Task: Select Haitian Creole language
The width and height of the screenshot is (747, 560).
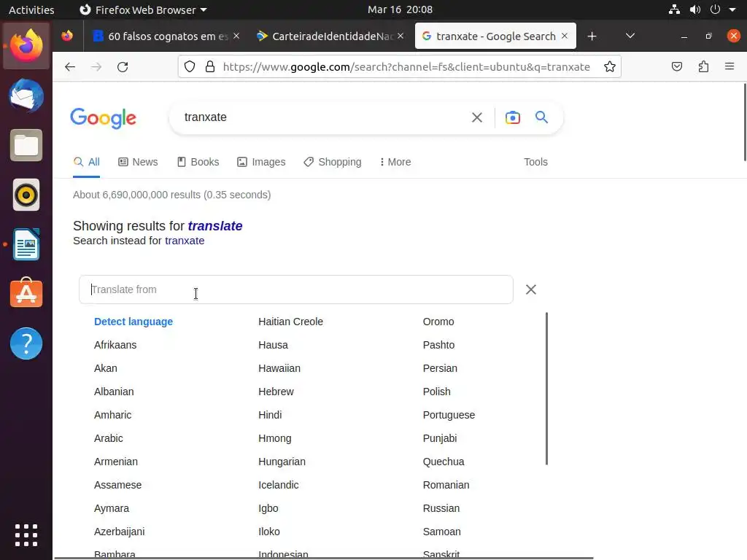Action: [290, 322]
